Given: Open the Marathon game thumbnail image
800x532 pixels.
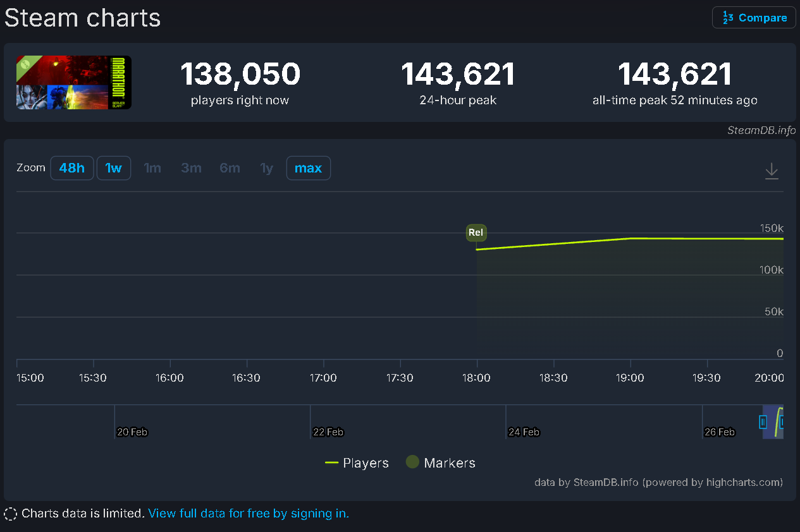Looking at the screenshot, I should click(x=74, y=82).
